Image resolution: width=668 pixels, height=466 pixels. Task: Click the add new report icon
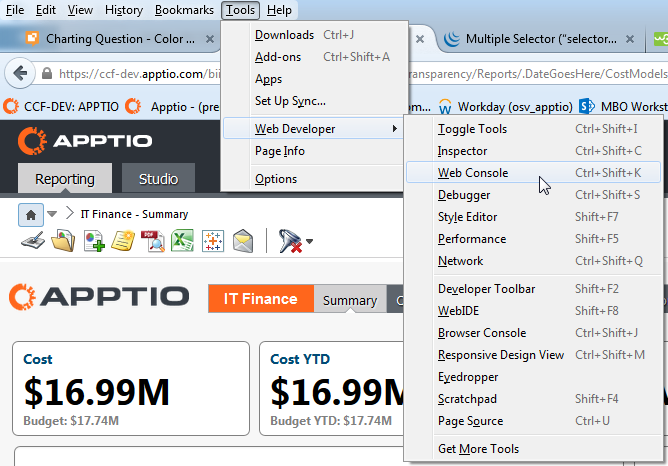(x=94, y=241)
